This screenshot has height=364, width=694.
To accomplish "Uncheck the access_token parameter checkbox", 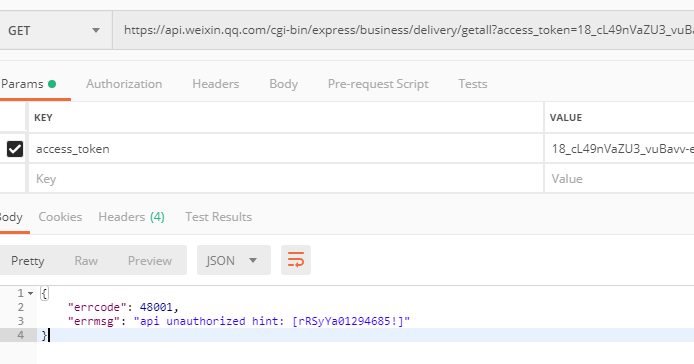I will tap(15, 149).
